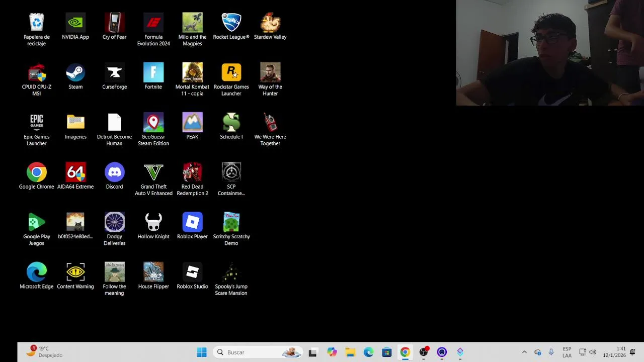Select the Rocket League desktop shortcut
Screen dimensions: 644x362
pyautogui.click(x=231, y=26)
